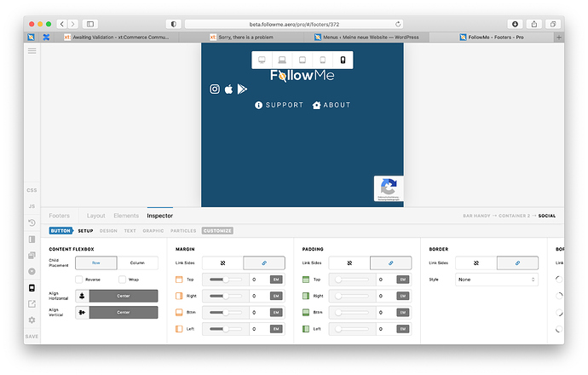Click the SAVE button in sidebar
The image size is (588, 375).
click(x=32, y=337)
